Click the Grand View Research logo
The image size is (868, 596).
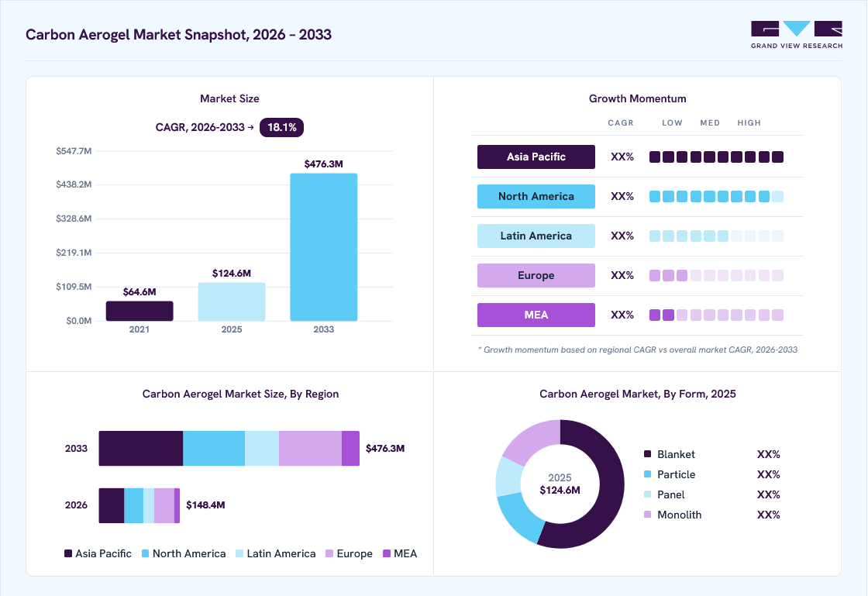point(797,35)
